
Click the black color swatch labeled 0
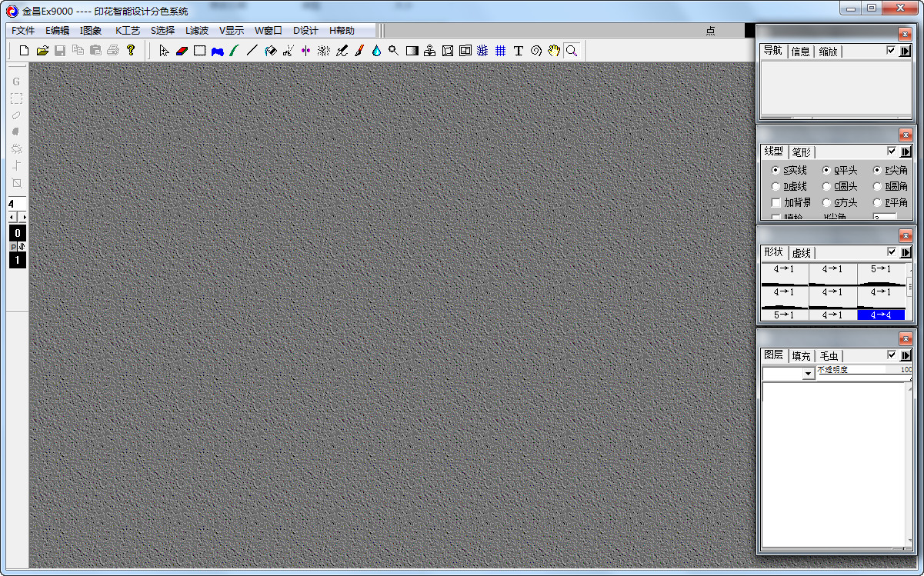17,233
